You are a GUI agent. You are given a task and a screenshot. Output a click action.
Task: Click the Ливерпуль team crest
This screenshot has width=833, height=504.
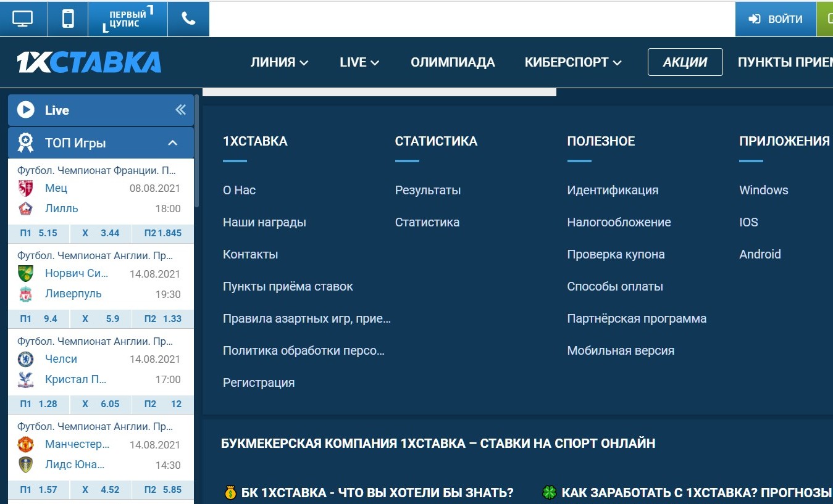pos(25,294)
